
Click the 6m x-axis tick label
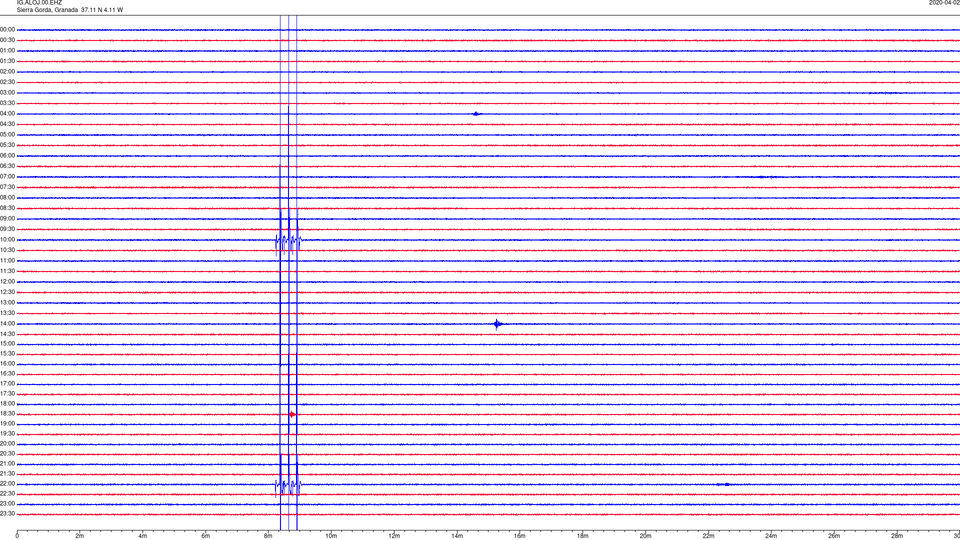(x=206, y=536)
